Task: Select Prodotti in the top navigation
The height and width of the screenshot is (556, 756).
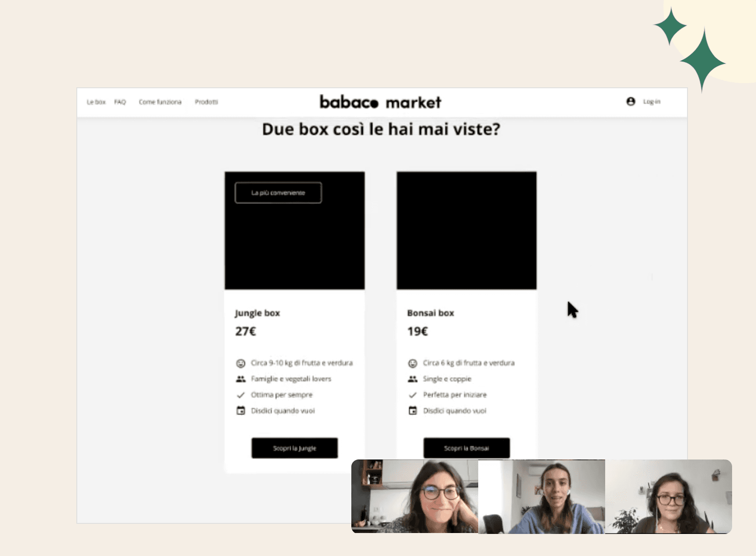Action: coord(206,102)
